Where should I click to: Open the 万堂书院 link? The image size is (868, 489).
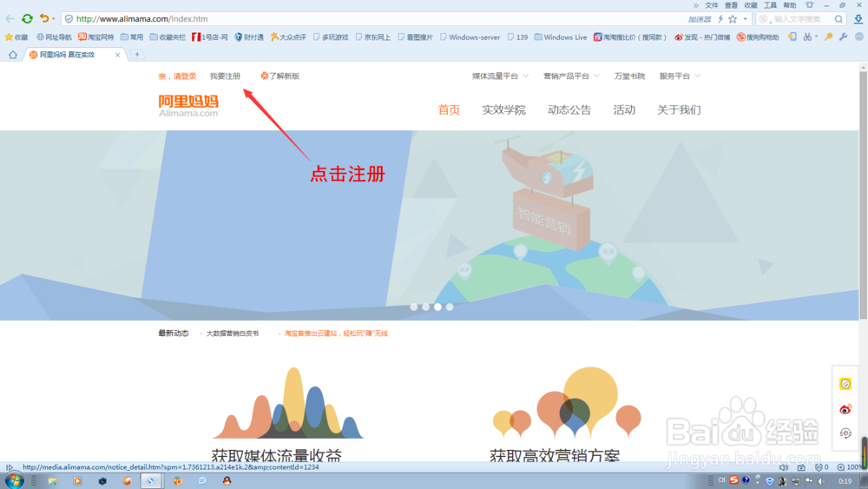629,76
